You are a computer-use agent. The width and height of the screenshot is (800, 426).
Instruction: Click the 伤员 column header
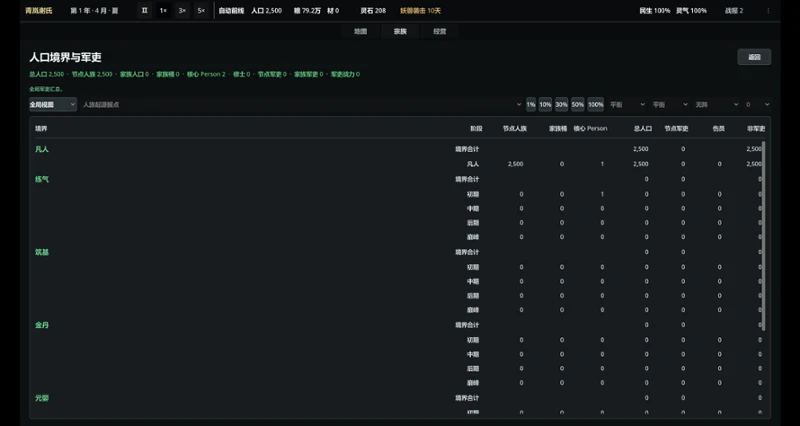tap(718, 129)
